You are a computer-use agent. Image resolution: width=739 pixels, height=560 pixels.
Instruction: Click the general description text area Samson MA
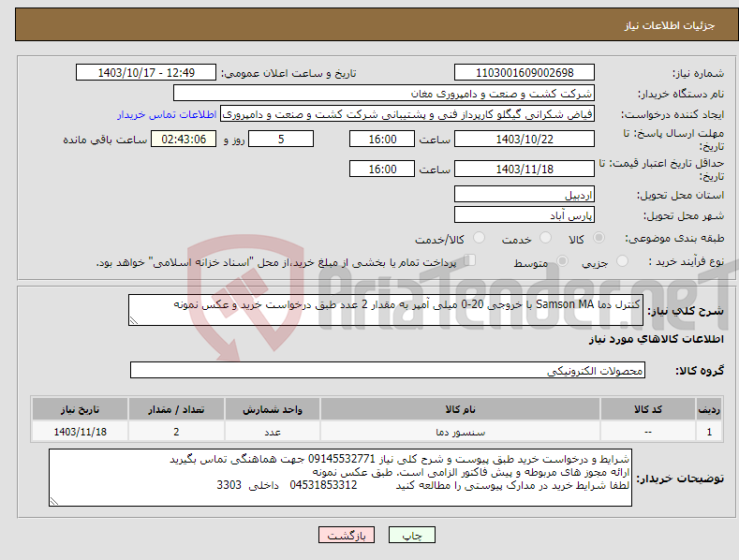(x=386, y=310)
